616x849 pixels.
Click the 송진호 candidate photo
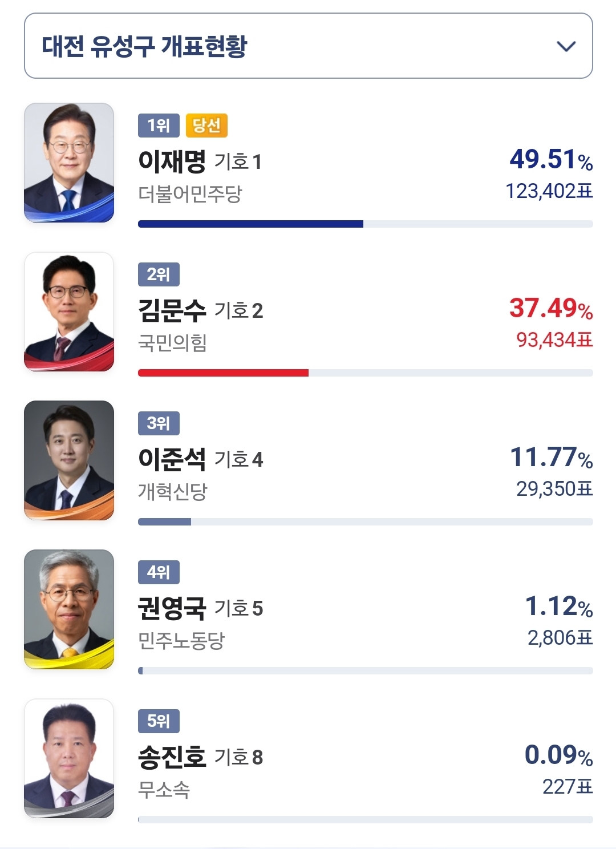pyautogui.click(x=69, y=758)
